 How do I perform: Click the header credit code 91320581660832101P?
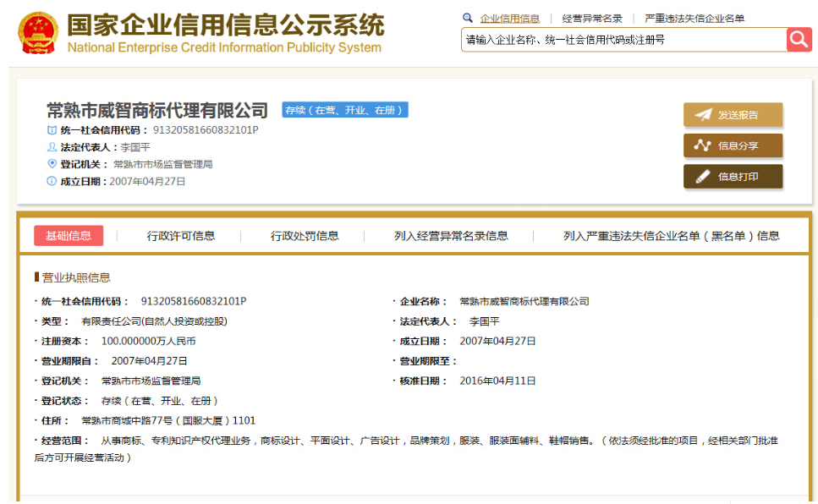pos(206,130)
